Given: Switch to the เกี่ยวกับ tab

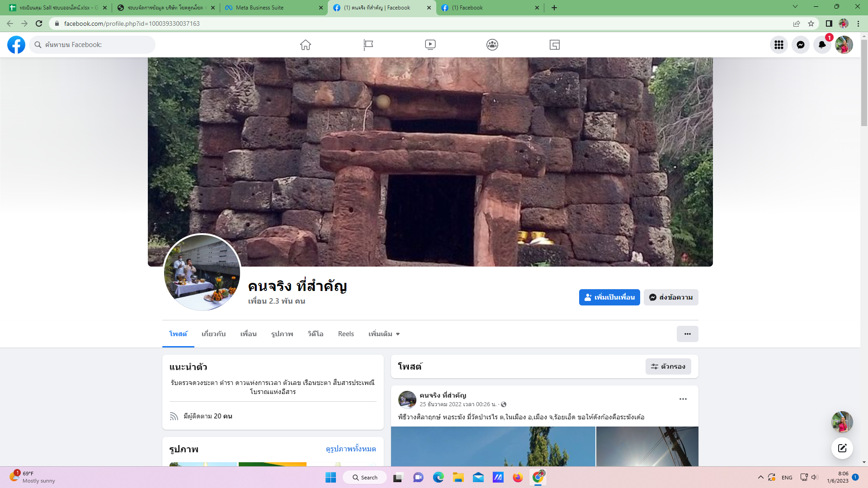Looking at the screenshot, I should point(213,334).
